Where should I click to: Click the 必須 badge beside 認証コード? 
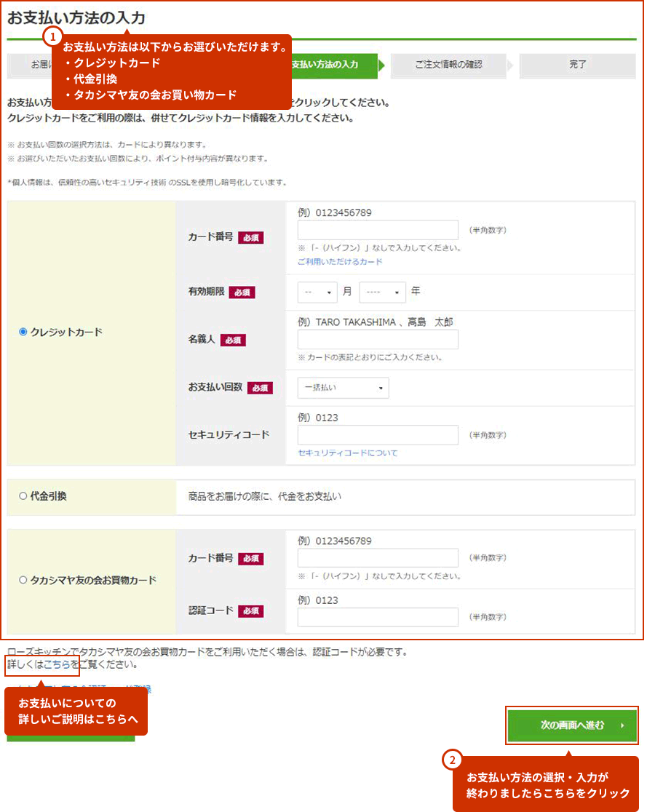250,611
